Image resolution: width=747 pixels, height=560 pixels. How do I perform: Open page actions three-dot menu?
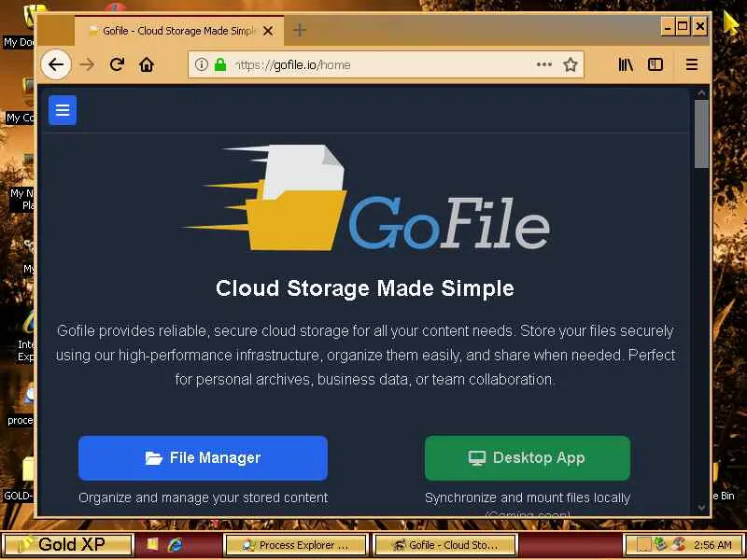click(x=544, y=64)
